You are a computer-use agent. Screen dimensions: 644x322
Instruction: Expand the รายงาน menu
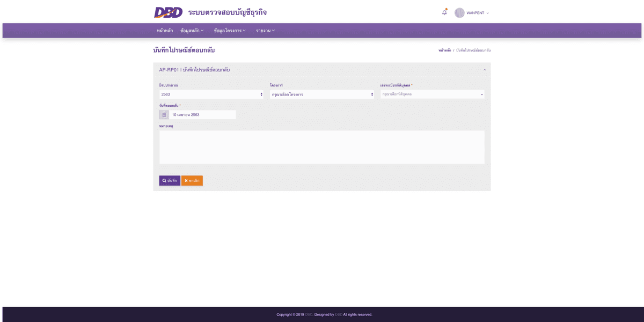click(265, 31)
